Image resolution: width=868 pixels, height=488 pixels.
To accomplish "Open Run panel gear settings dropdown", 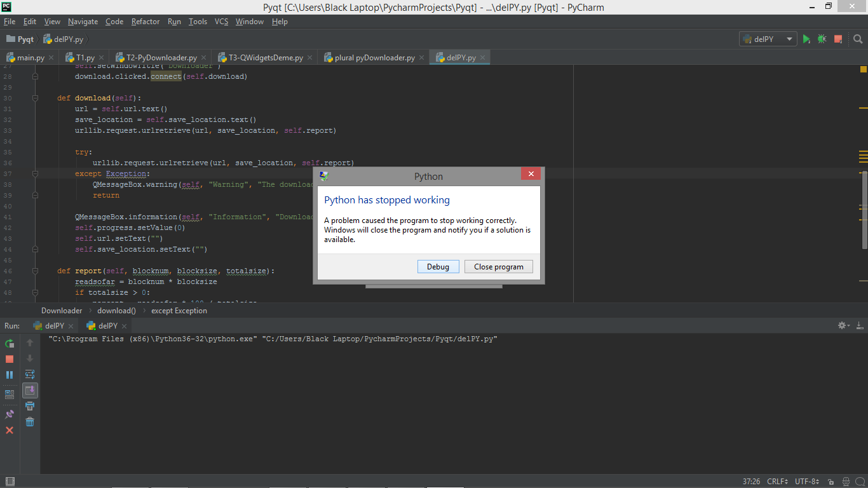I will click(x=843, y=325).
